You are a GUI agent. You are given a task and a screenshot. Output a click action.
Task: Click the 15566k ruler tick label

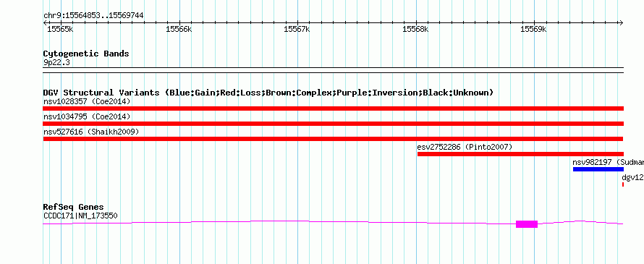click(179, 29)
